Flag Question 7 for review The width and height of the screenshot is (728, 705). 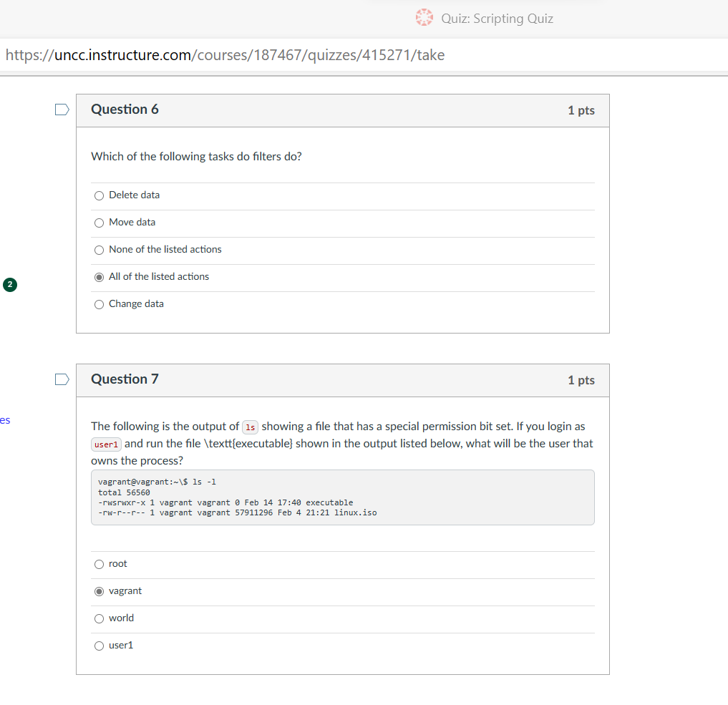(x=62, y=379)
